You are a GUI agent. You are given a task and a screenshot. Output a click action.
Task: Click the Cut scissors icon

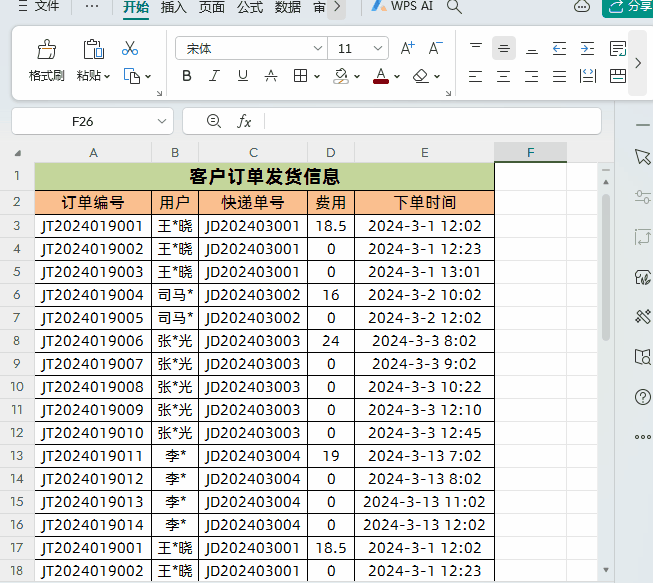(x=130, y=49)
